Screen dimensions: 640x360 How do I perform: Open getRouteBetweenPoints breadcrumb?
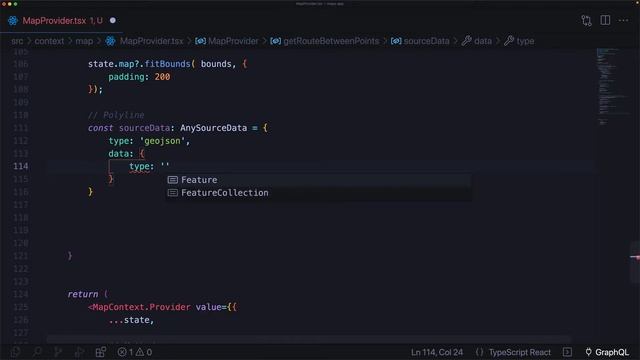(331, 41)
